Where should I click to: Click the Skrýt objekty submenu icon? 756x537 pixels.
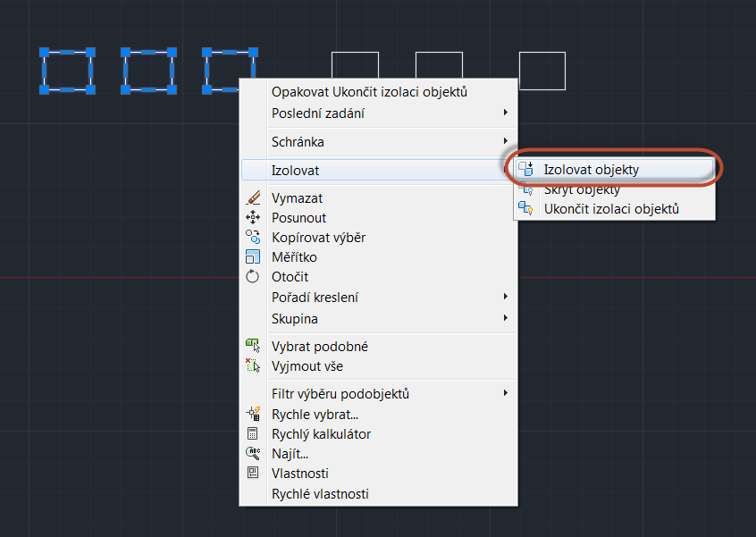(526, 189)
